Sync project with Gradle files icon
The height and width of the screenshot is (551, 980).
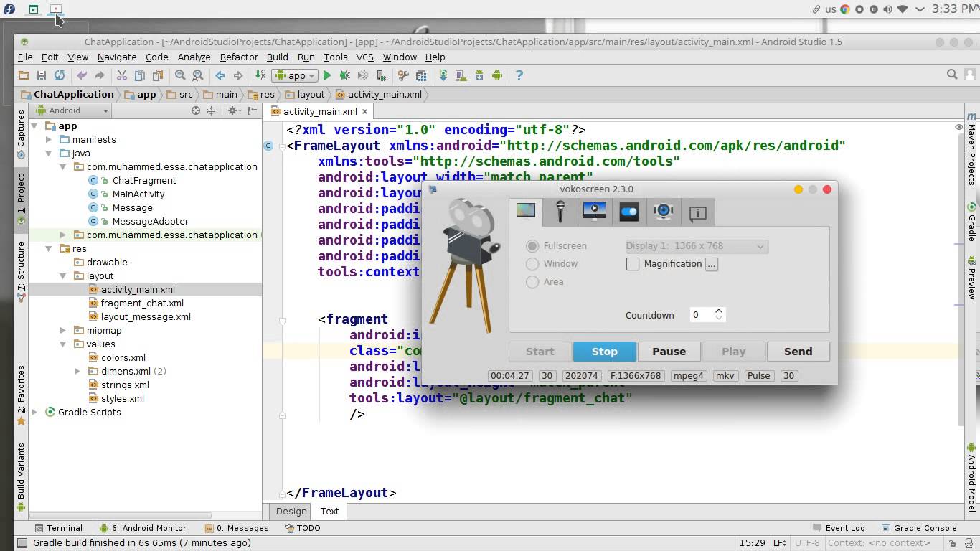pyautogui.click(x=443, y=75)
